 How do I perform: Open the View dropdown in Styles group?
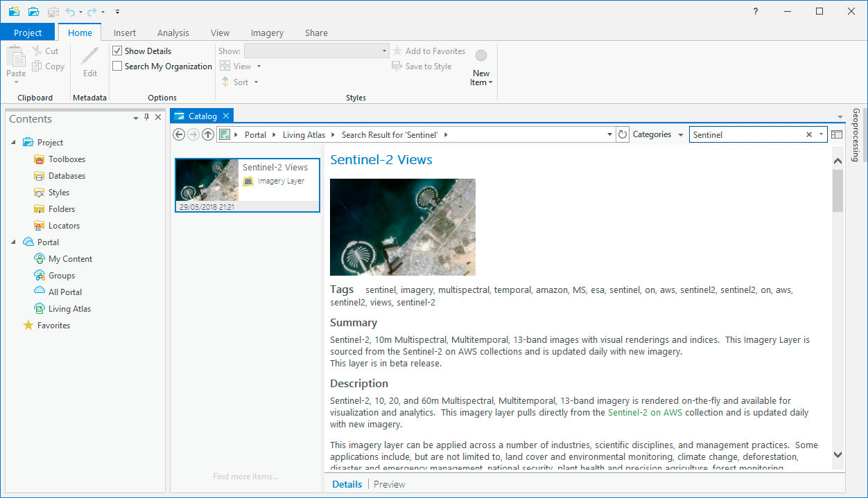(241, 66)
